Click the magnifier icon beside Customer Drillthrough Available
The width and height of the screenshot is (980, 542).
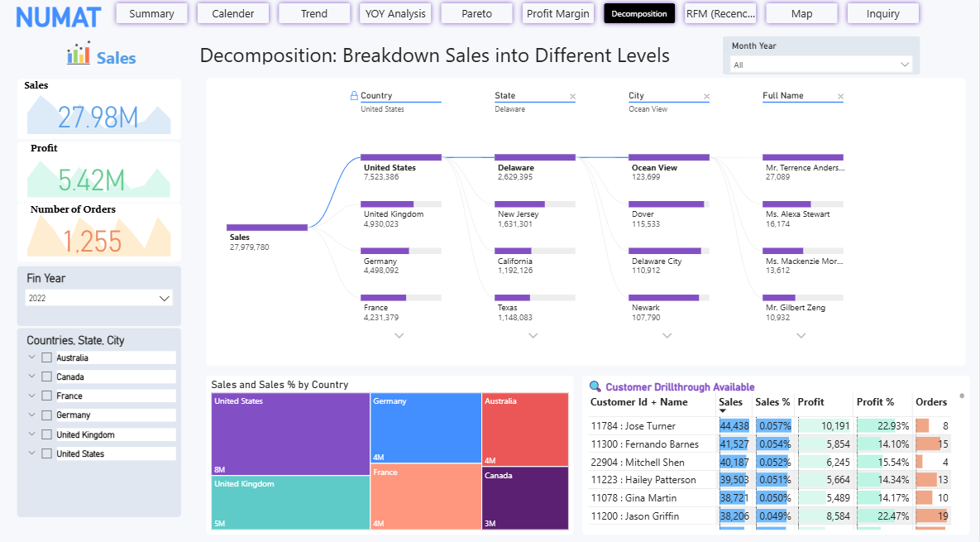tap(595, 386)
